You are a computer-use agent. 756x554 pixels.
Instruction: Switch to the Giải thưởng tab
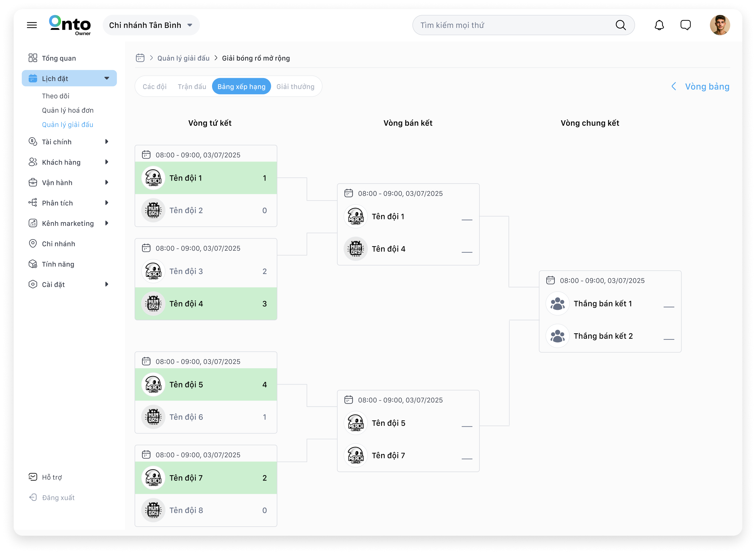click(x=295, y=87)
